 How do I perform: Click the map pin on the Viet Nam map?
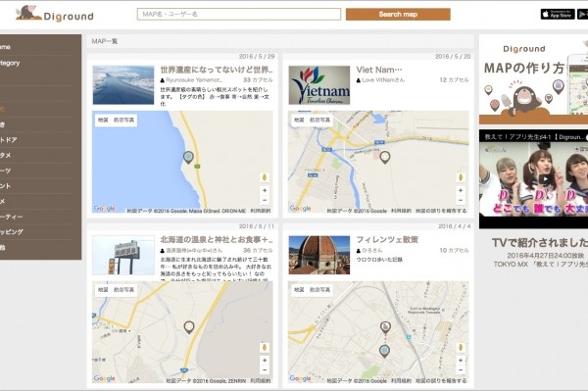tap(385, 157)
